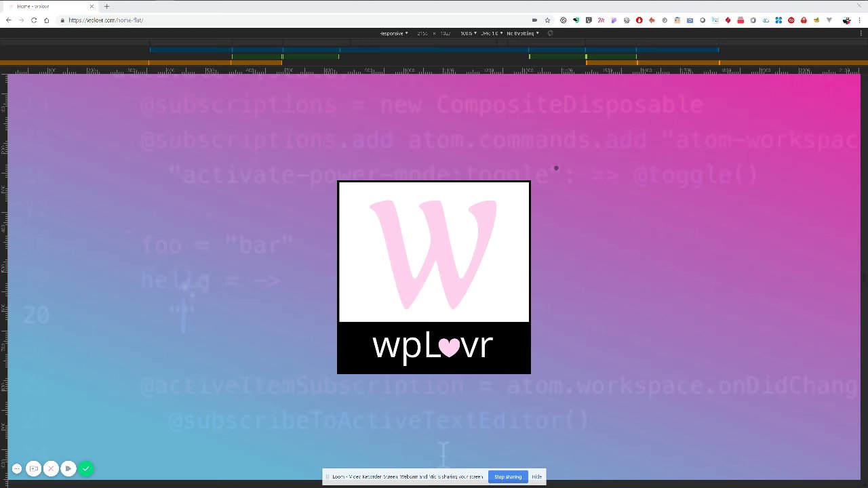Click the padlock site info icon
Image resolution: width=868 pixels, height=488 pixels.
(x=62, y=20)
